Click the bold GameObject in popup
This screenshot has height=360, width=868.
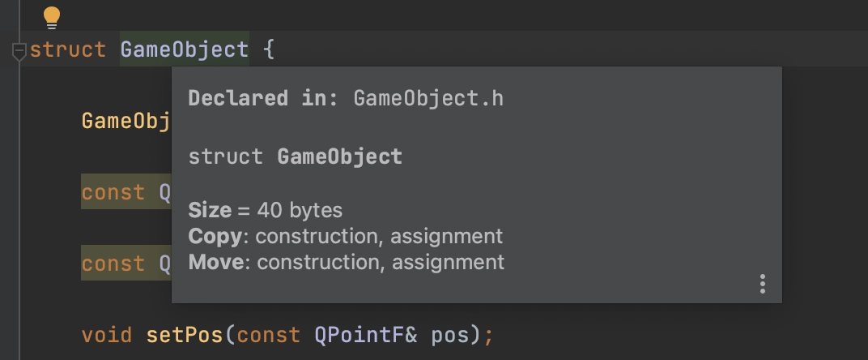(x=340, y=157)
